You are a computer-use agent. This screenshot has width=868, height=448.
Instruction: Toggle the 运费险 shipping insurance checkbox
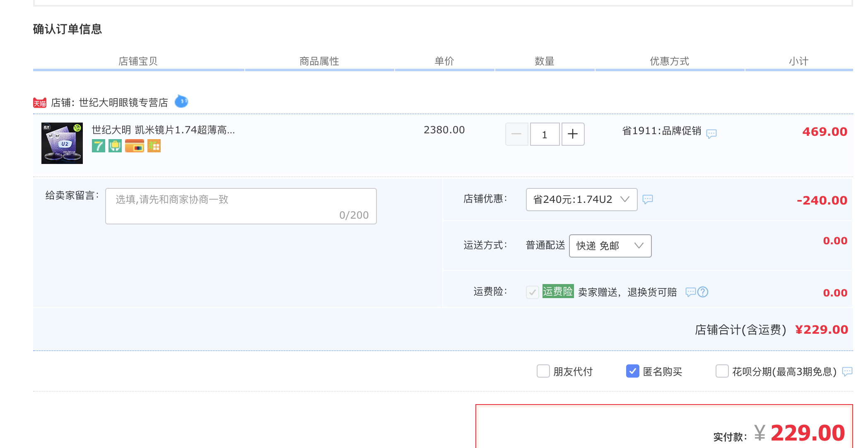[533, 292]
